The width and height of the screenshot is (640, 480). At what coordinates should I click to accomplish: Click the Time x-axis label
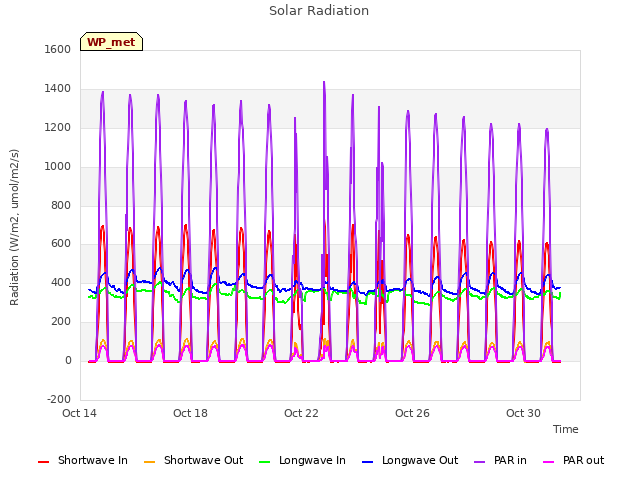click(x=566, y=429)
